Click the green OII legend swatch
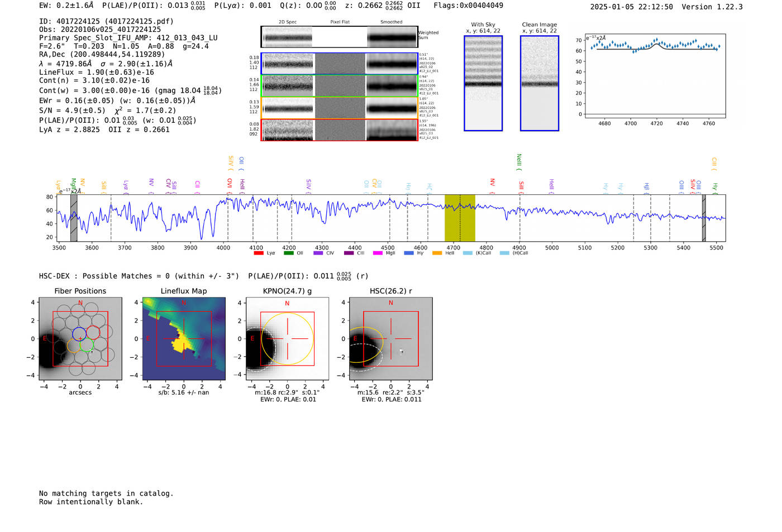782x532 pixels. [288, 253]
